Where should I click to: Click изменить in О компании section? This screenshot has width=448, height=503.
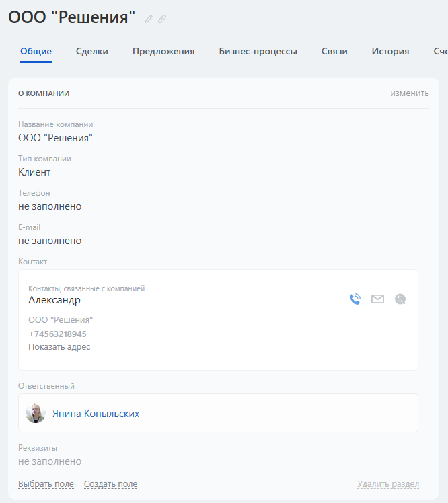[409, 93]
